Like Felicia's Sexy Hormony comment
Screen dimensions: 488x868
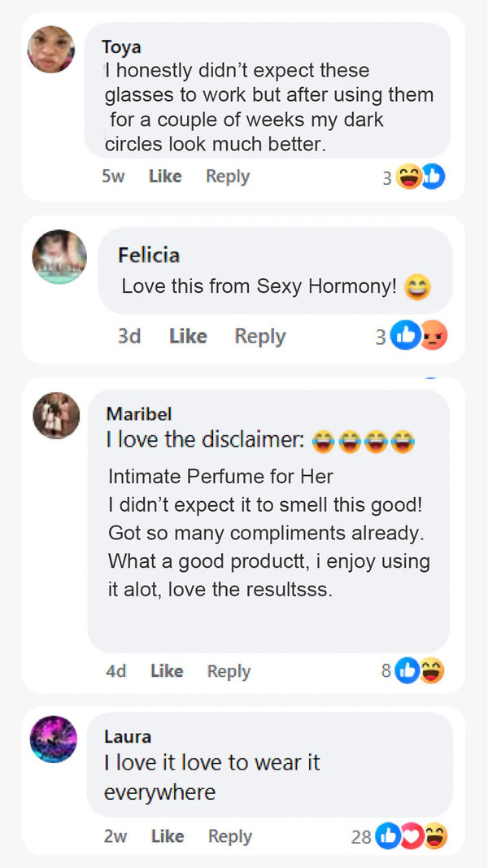coord(188,336)
